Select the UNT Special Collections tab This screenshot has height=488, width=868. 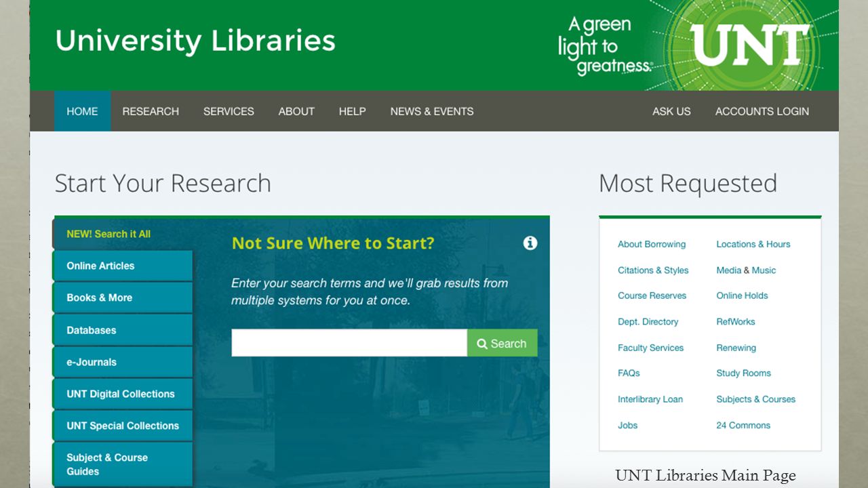click(x=123, y=426)
